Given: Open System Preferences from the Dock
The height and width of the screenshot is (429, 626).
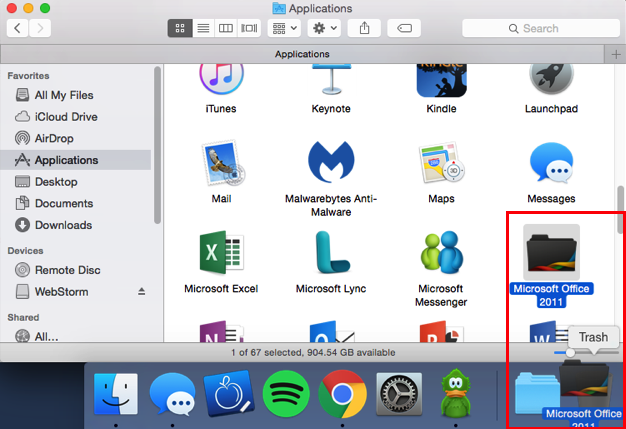Looking at the screenshot, I should (399, 394).
